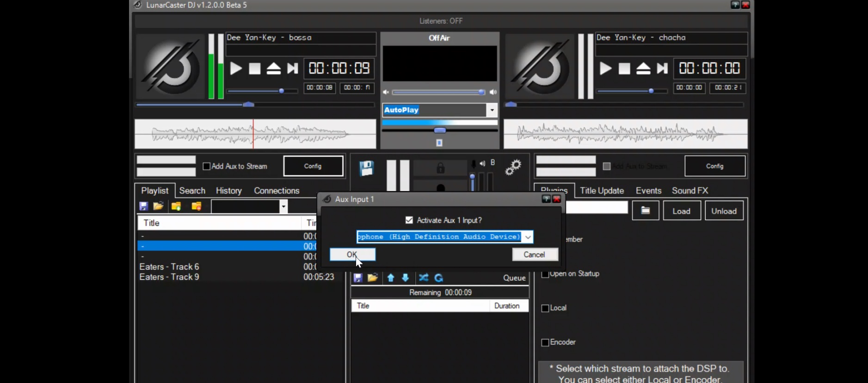Save playlist with the playlist toolbar disk icon
Viewport: 868px width, 383px height.
pos(144,206)
